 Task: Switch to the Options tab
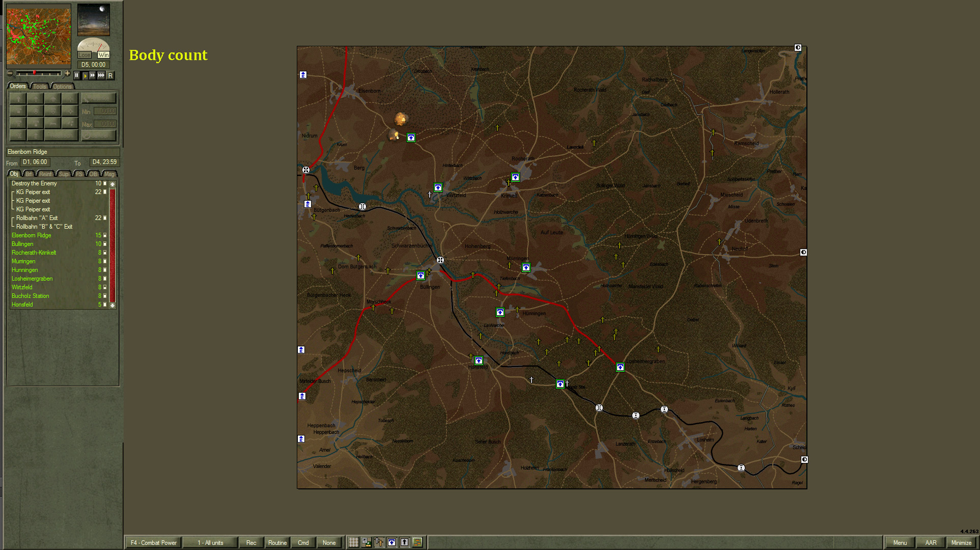click(63, 87)
